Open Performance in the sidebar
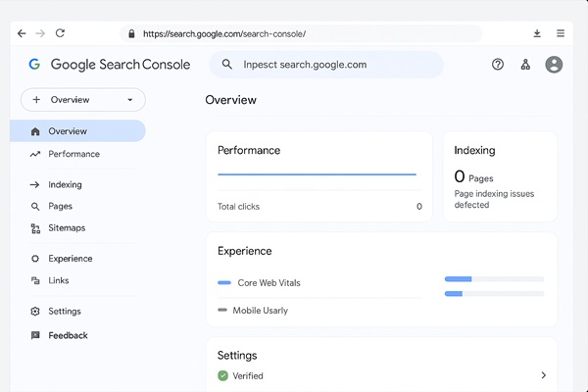Screen dimensions: 588x392 [73, 154]
